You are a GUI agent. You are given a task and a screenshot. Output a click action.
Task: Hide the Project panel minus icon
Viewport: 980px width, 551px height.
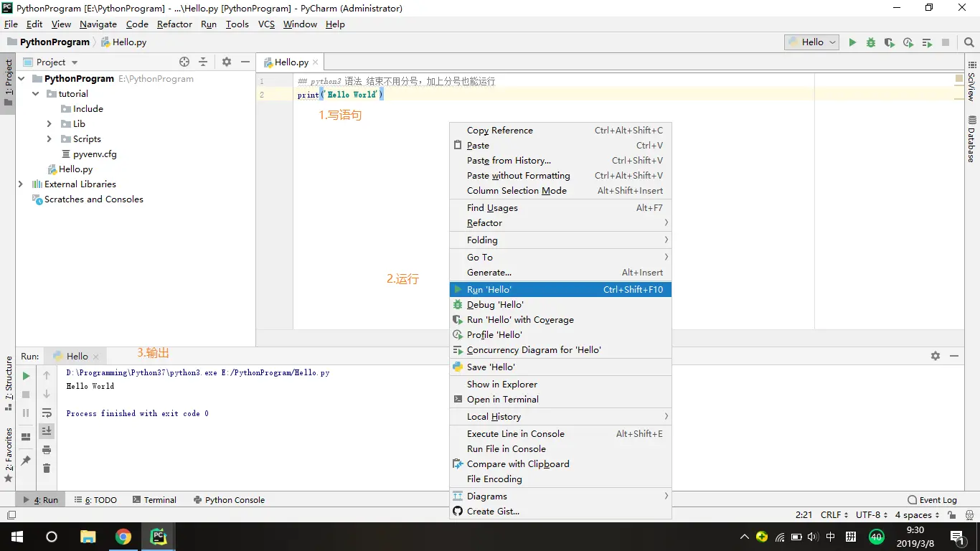[245, 62]
